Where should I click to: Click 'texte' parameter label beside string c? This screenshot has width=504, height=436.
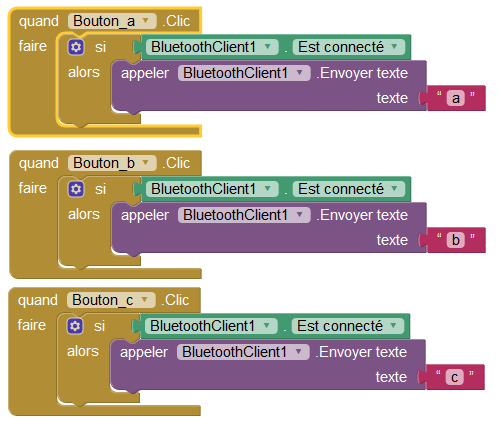(x=391, y=377)
